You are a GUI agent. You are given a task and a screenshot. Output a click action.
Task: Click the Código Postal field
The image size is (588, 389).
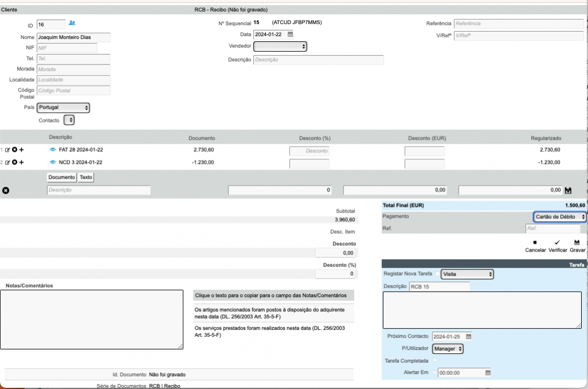[73, 90]
